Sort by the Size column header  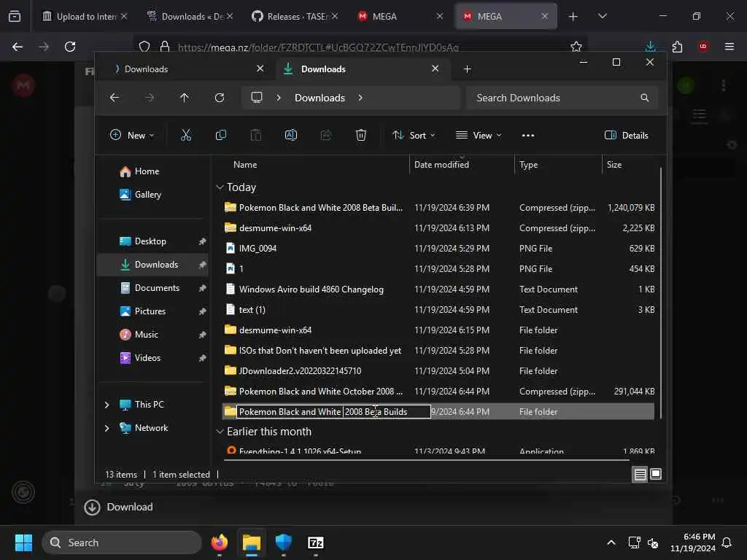[614, 165]
